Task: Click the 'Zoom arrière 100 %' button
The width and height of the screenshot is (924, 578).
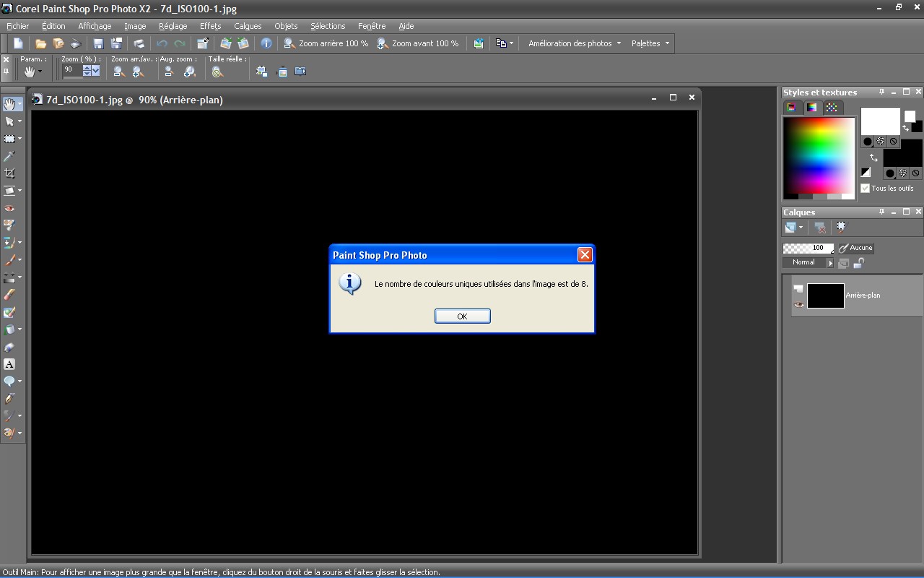Action: (326, 43)
